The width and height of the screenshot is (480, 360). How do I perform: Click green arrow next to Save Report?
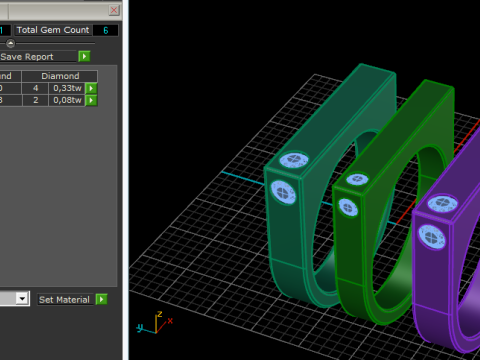(84, 57)
